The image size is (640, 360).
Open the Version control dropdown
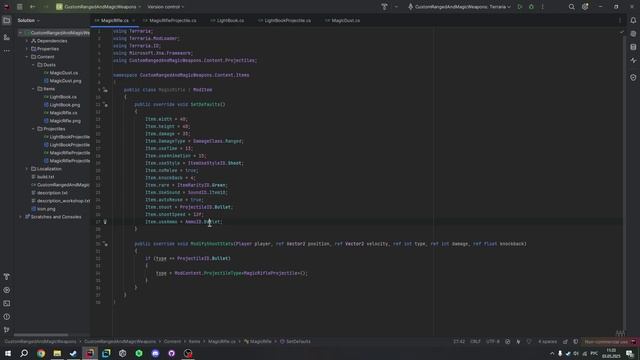(166, 7)
